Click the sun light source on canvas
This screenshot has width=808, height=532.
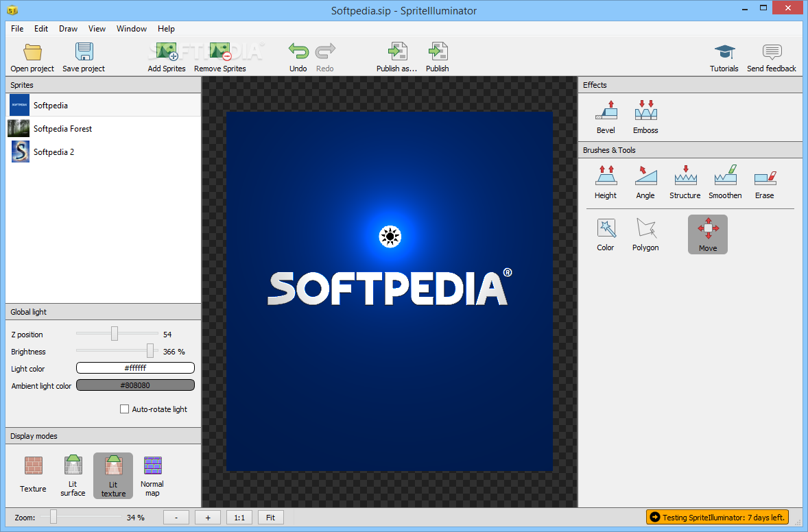tap(390, 237)
